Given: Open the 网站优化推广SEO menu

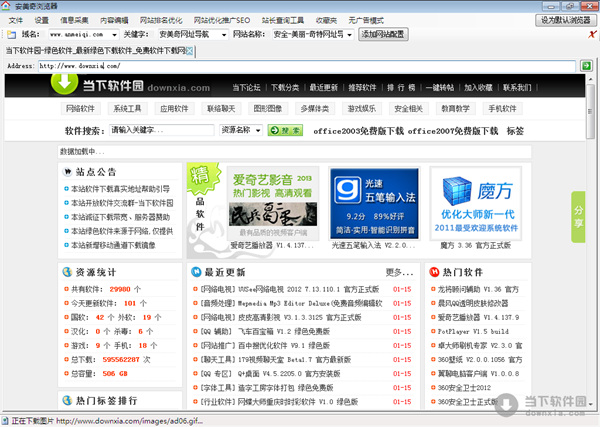Looking at the screenshot, I should coord(222,20).
